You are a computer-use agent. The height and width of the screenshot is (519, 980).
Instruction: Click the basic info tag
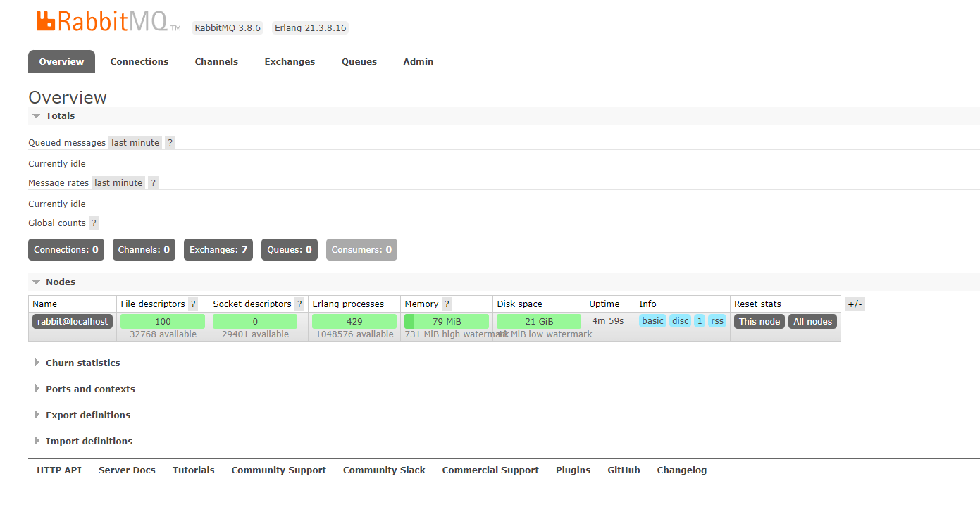[652, 320]
